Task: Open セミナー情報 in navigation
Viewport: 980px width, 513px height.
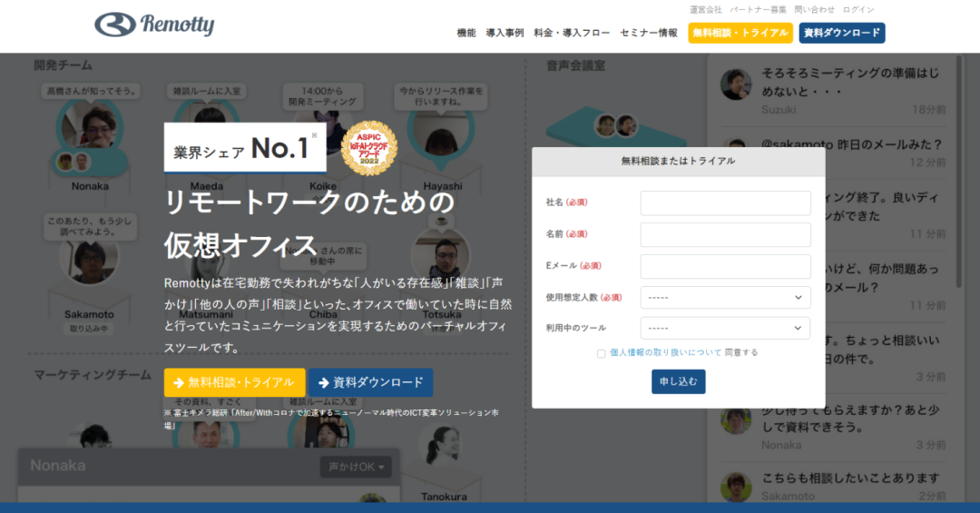Action: [649, 34]
